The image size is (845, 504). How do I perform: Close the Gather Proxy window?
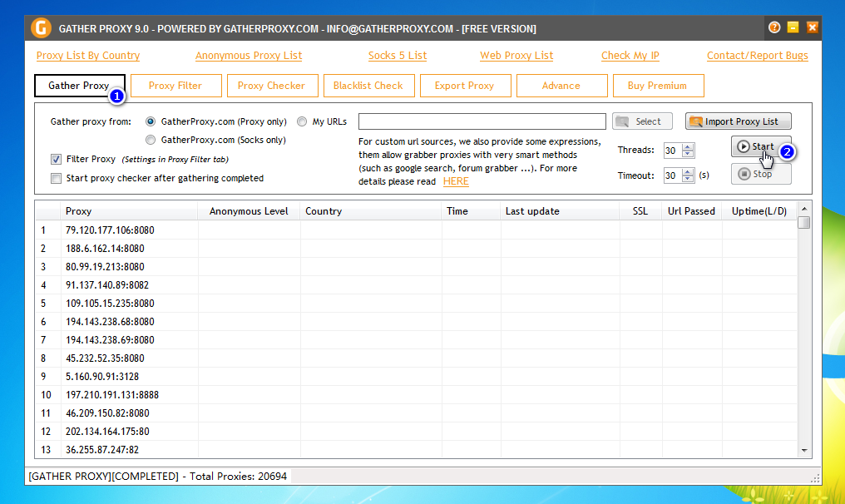pos(812,27)
